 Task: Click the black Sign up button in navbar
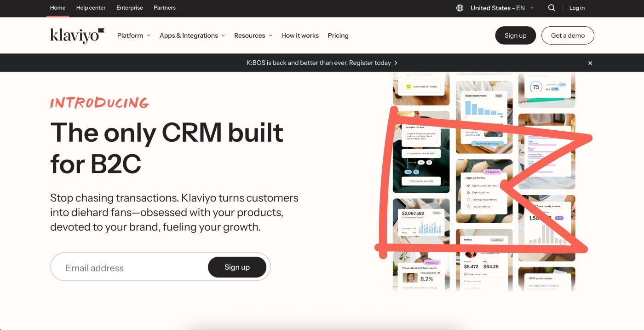click(515, 35)
